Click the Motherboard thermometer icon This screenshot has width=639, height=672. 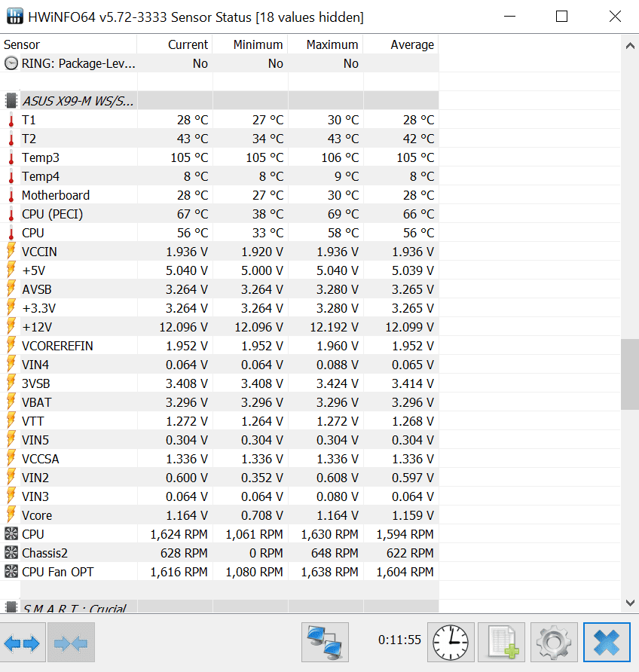tap(11, 195)
